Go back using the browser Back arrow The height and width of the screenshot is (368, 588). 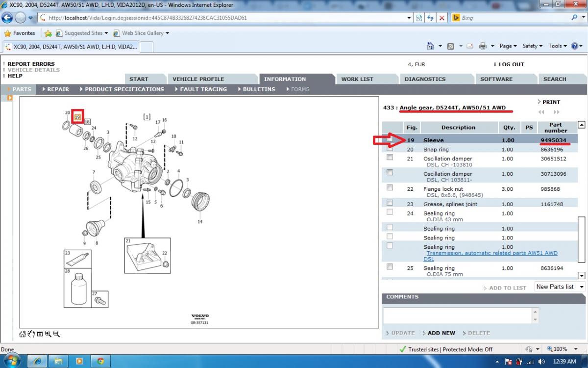point(7,18)
